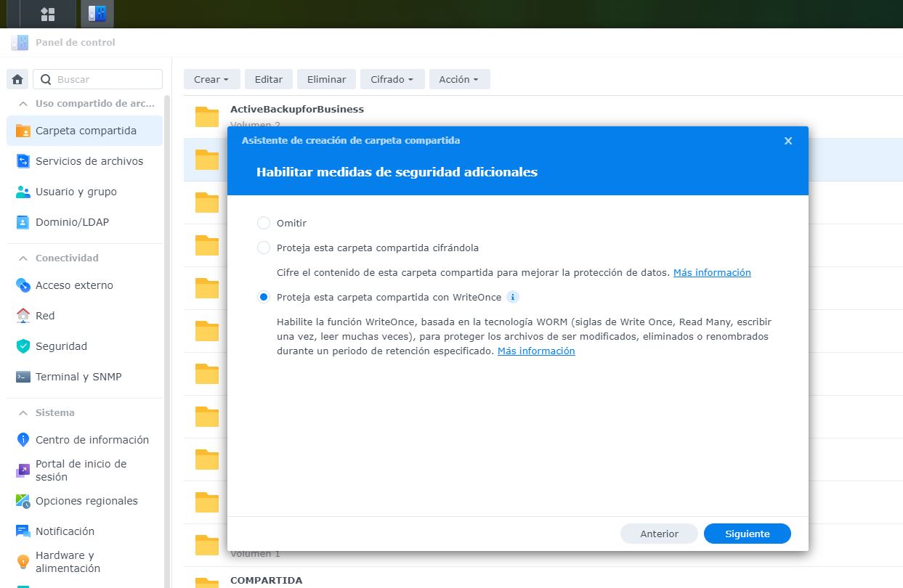Image resolution: width=903 pixels, height=588 pixels.
Task: Open the Crear dropdown menu
Action: point(211,79)
